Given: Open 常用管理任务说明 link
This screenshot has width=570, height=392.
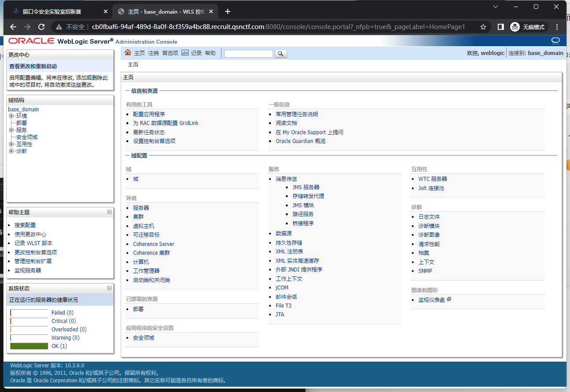Looking at the screenshot, I should [297, 114].
